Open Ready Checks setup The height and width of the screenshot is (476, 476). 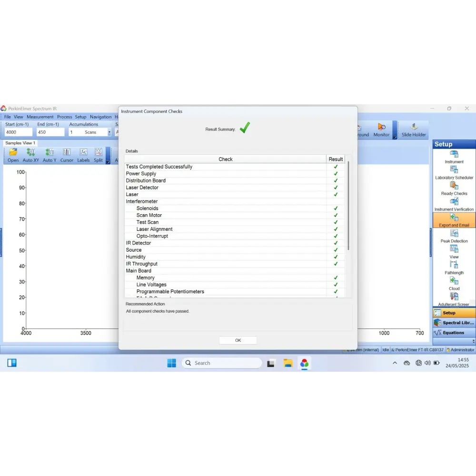pos(454,189)
